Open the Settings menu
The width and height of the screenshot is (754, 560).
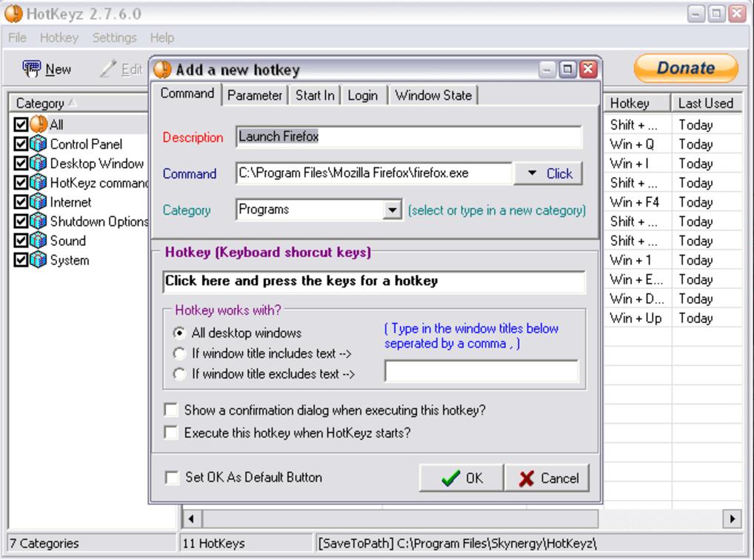[114, 37]
